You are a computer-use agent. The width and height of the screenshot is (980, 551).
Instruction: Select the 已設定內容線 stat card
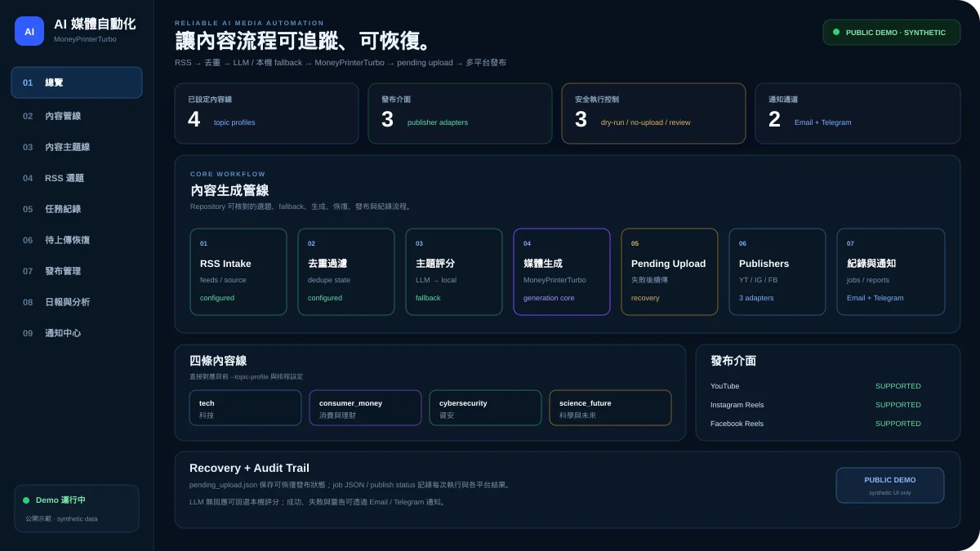tap(266, 113)
